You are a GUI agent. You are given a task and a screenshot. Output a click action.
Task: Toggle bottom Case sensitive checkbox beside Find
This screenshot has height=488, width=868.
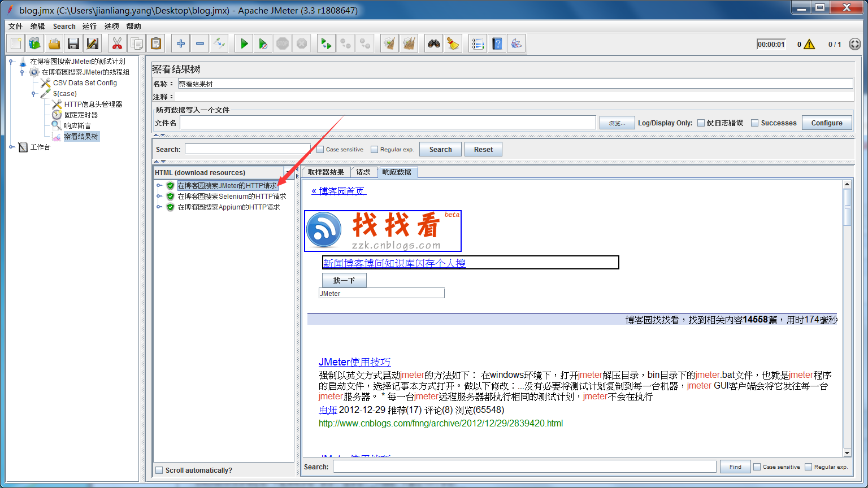757,467
